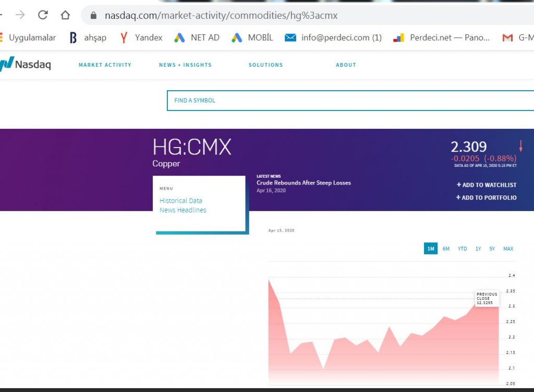Switch chart to YTD range

462,249
